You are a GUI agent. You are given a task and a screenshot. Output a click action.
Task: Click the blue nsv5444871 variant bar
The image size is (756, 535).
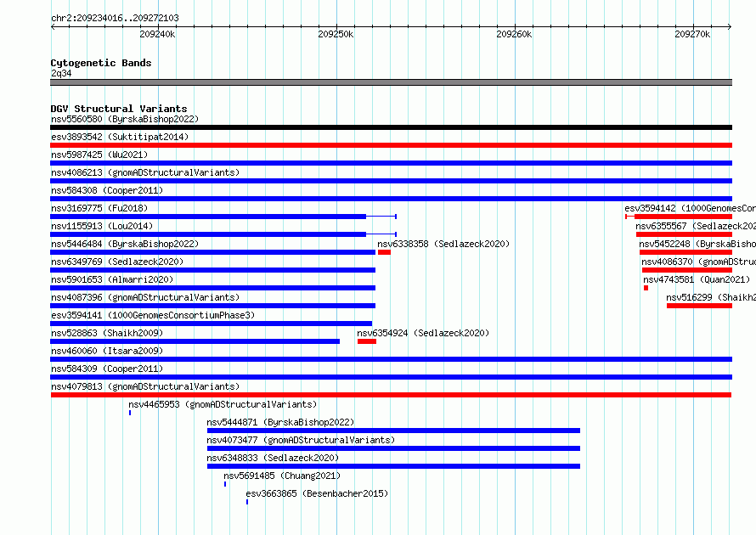point(393,431)
